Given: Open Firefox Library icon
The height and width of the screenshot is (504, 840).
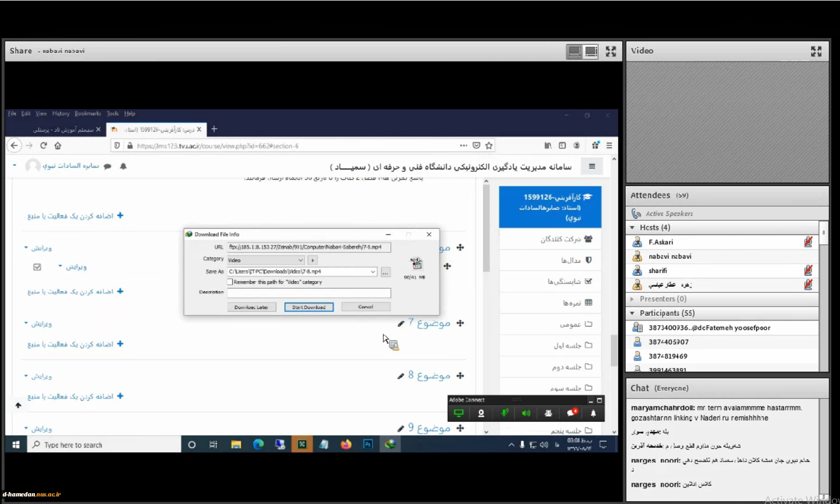Looking at the screenshot, I should click(548, 146).
